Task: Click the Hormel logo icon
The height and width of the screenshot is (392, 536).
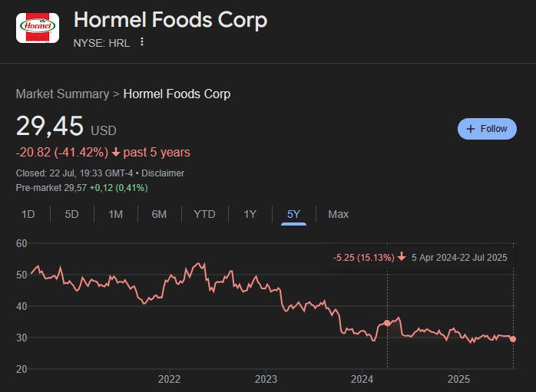Action: (x=38, y=28)
